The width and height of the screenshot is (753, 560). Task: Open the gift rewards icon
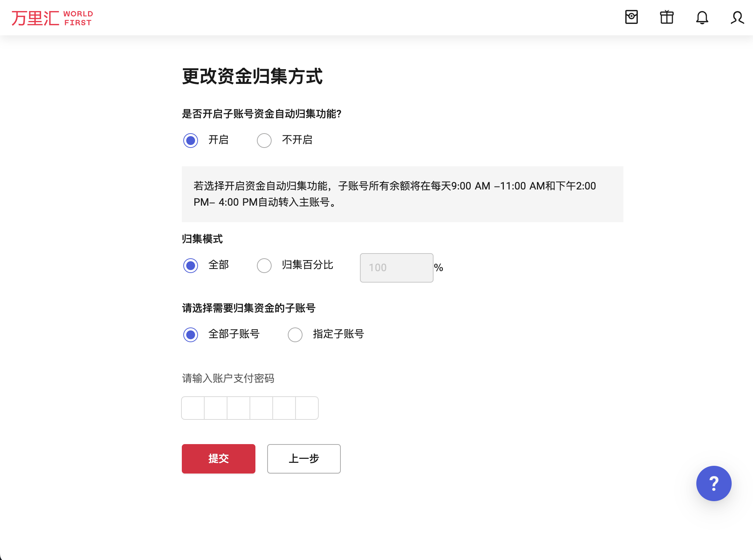coord(667,17)
